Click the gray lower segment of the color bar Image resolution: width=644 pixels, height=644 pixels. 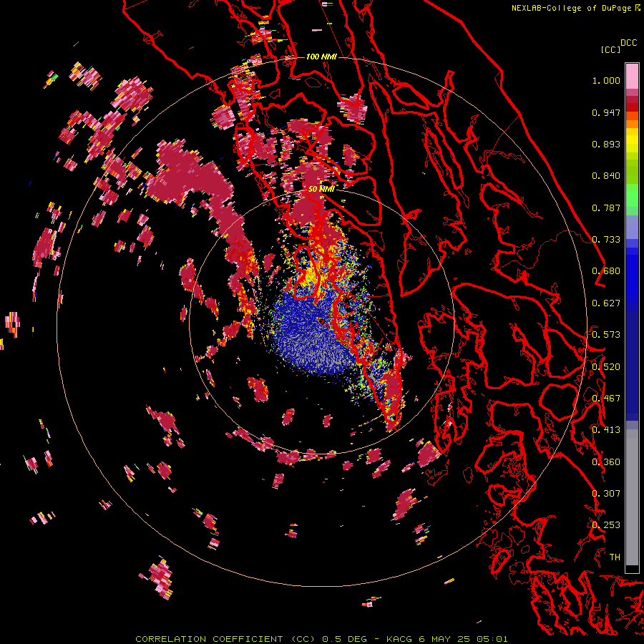(x=632, y=497)
